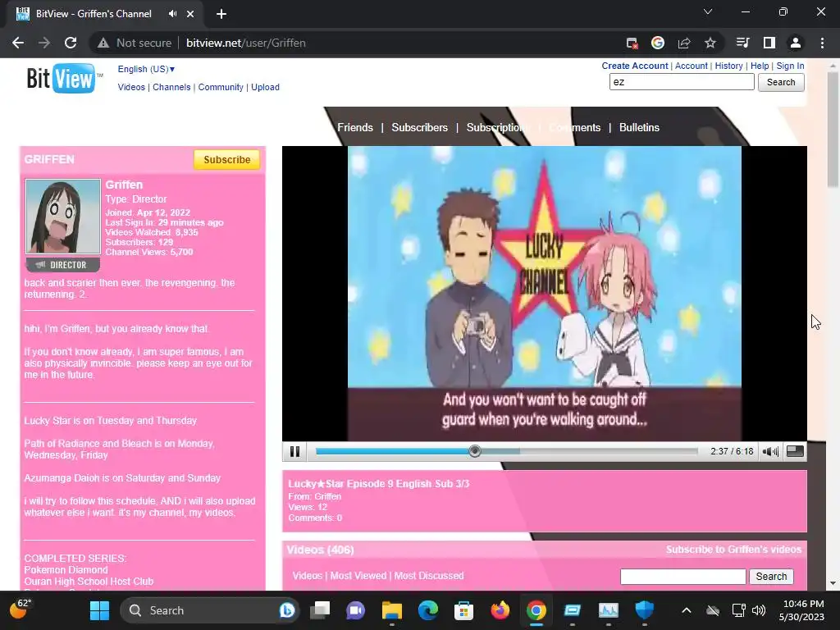840x630 pixels.
Task: Reload the page with refresh icon
Action: tap(71, 43)
